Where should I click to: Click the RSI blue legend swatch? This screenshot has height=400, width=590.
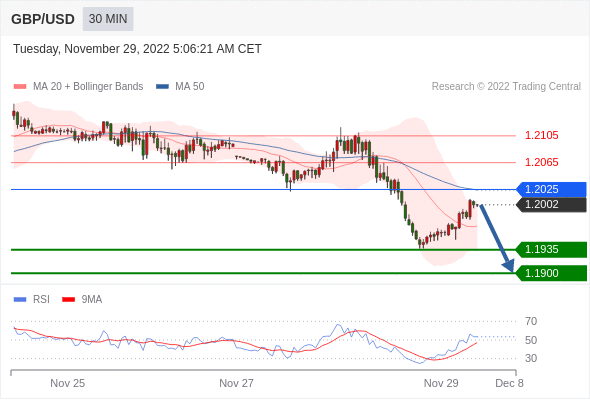tap(20, 300)
